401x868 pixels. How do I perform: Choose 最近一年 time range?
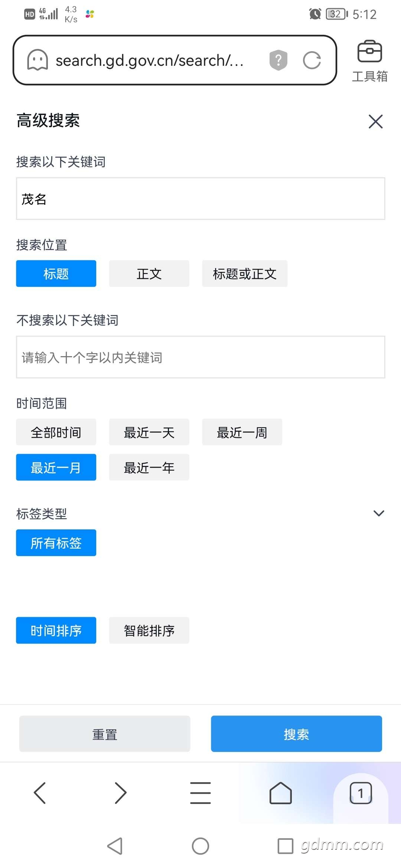[x=149, y=467]
